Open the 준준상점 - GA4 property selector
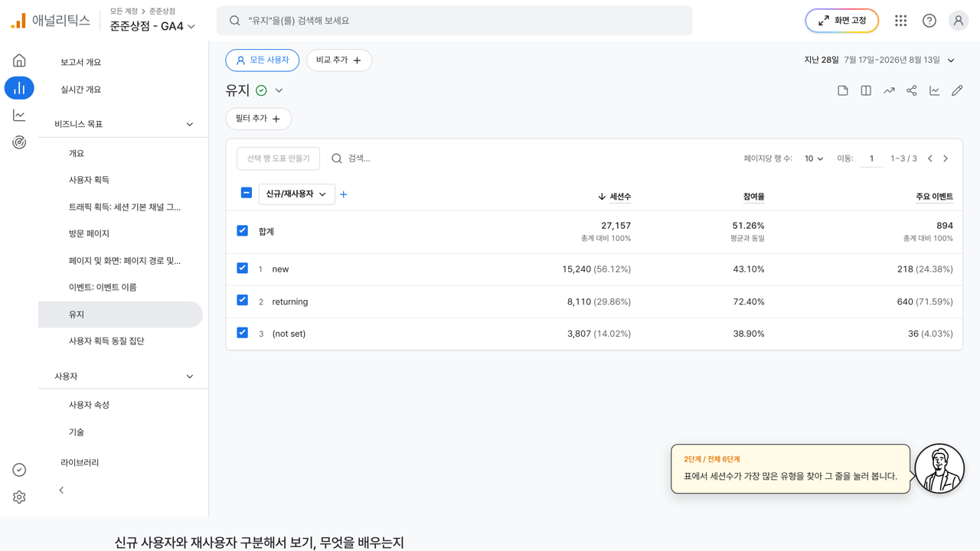Image resolution: width=980 pixels, height=551 pixels. (x=152, y=26)
